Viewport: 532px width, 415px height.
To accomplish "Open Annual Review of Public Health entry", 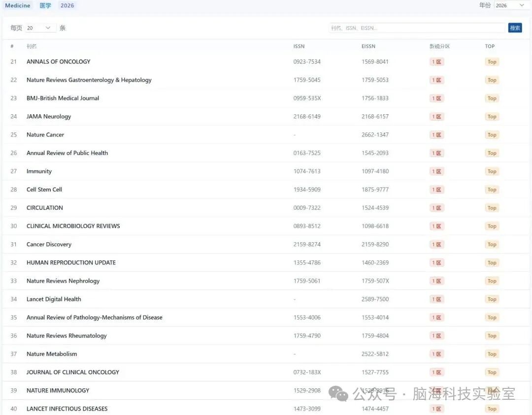I will (67, 153).
